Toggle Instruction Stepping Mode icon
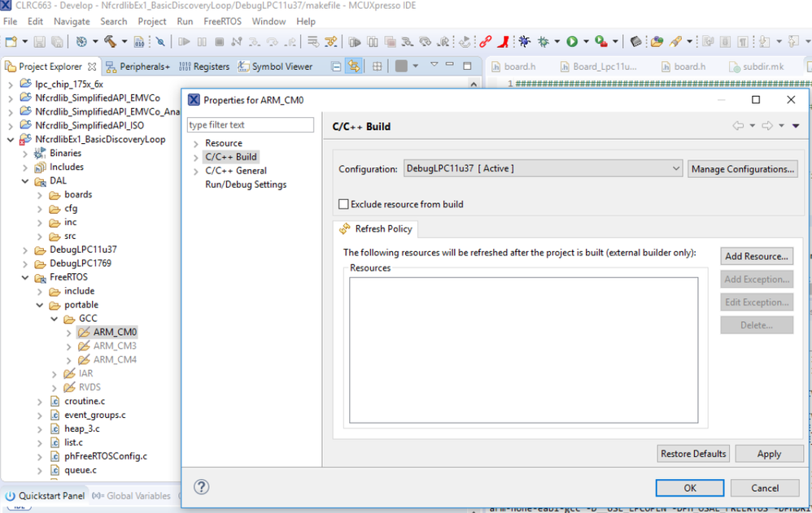Image resolution: width=812 pixels, height=513 pixels. click(331, 42)
